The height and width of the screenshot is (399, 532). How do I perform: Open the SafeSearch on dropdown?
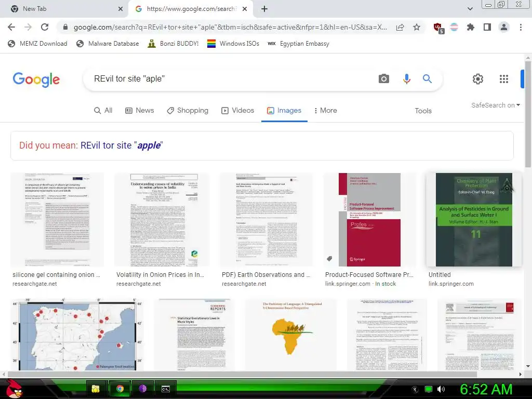(x=495, y=105)
